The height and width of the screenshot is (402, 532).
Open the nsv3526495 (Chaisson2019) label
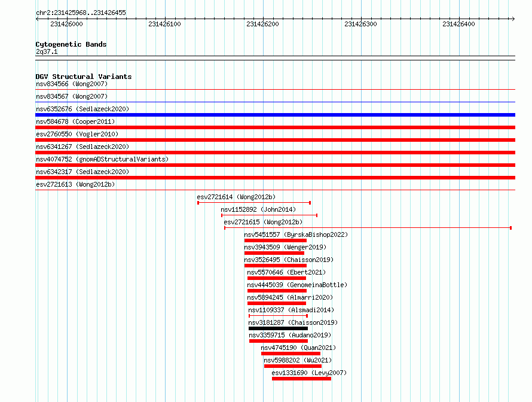click(x=289, y=260)
